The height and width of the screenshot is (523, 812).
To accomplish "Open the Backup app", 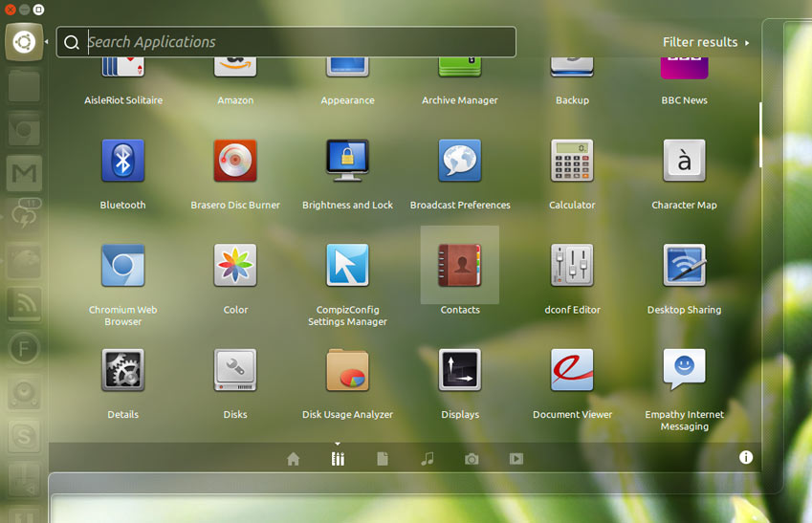I will pyautogui.click(x=572, y=67).
